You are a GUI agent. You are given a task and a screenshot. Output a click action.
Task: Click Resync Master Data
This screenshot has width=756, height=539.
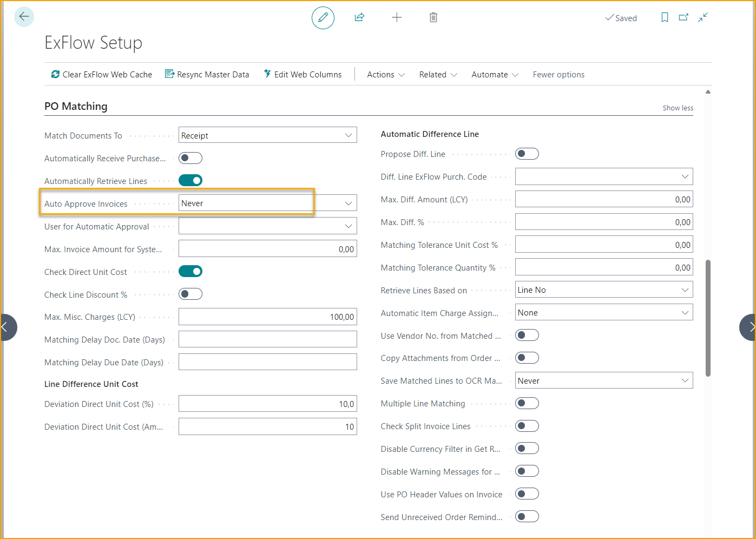207,75
